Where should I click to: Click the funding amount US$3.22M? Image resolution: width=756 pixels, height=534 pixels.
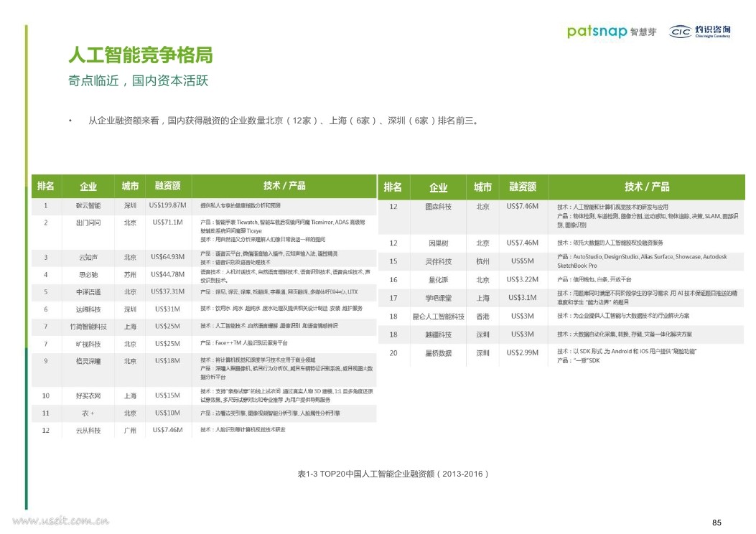coord(522,279)
